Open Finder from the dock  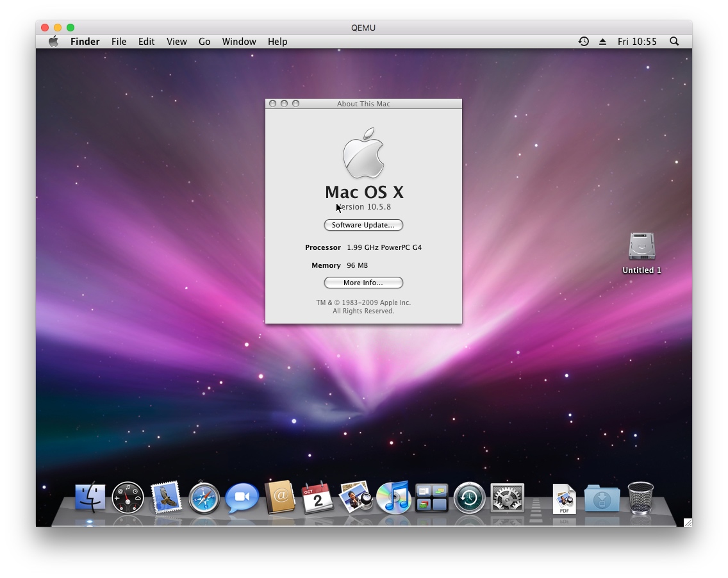90,497
